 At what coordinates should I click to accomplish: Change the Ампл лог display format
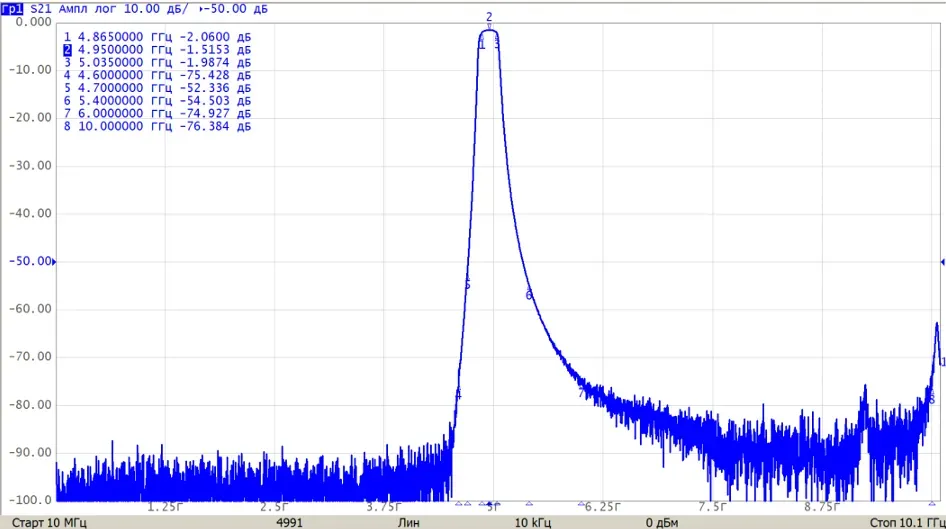coord(87,8)
